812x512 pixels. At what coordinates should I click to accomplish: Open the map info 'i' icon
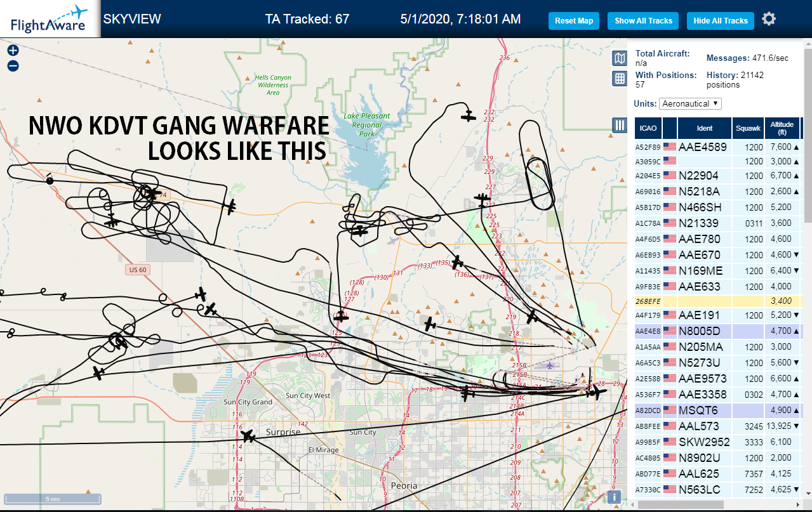(614, 497)
